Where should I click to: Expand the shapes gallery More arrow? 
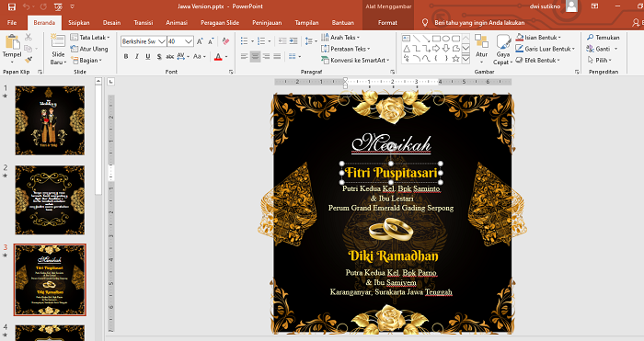(x=466, y=59)
